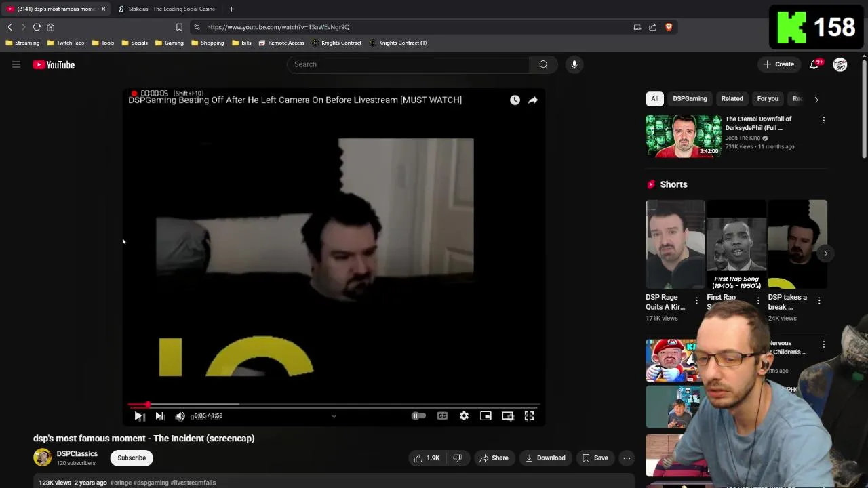Toggle the autoplay switch in player
Screen dimensions: 868x488
(418, 416)
